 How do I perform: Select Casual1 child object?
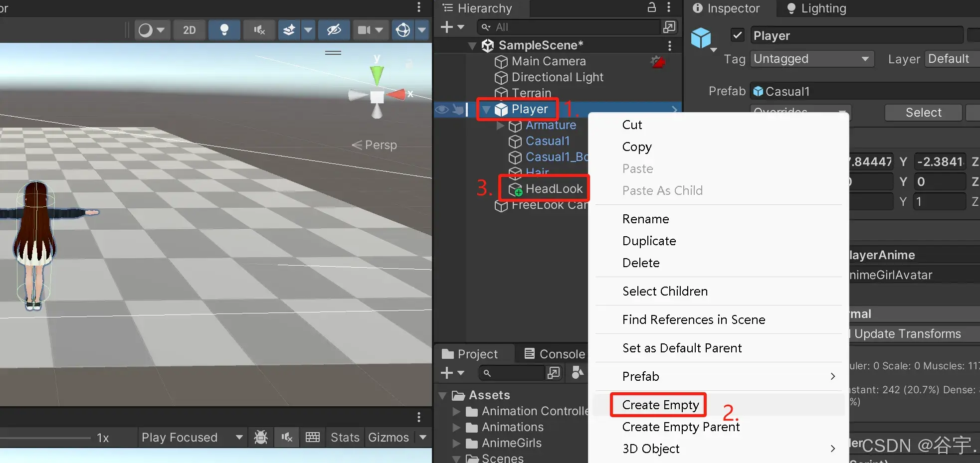[548, 141]
